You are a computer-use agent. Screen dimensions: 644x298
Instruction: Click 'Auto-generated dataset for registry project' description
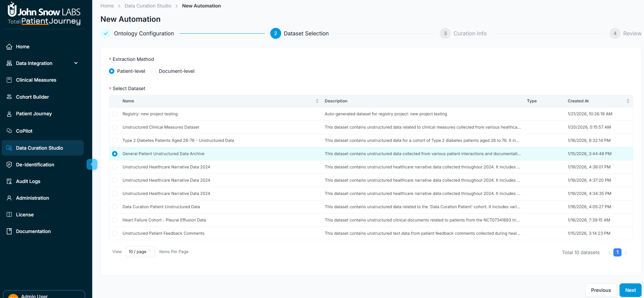tap(386, 114)
